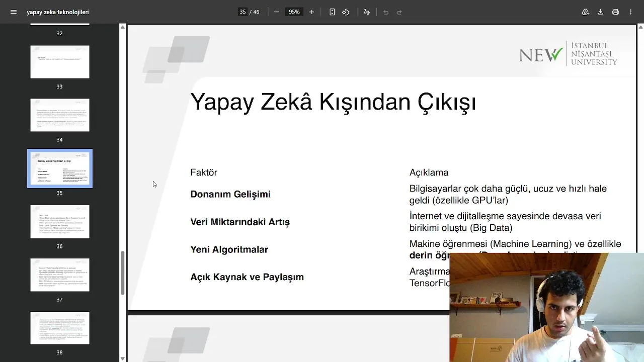This screenshot has width=644, height=362.
Task: Save the PDF to Drive
Action: (585, 12)
